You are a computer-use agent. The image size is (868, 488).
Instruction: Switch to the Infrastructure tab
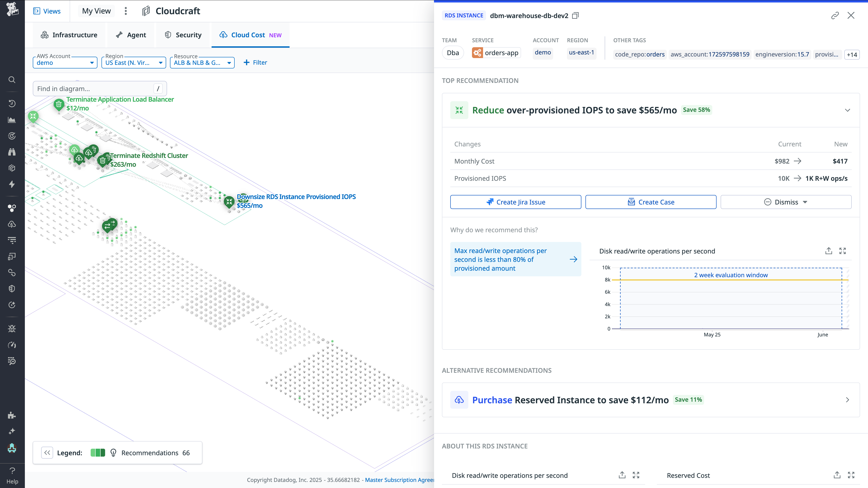[x=69, y=35]
